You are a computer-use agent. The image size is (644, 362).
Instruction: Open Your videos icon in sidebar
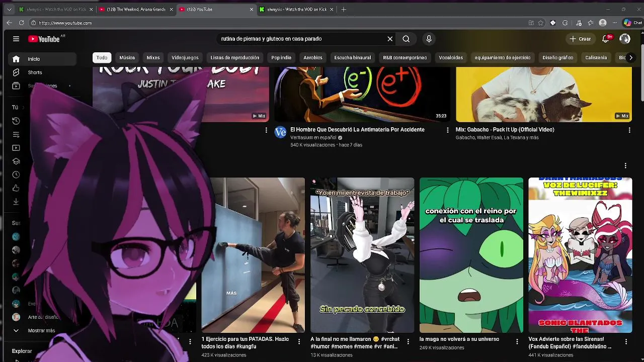click(16, 148)
